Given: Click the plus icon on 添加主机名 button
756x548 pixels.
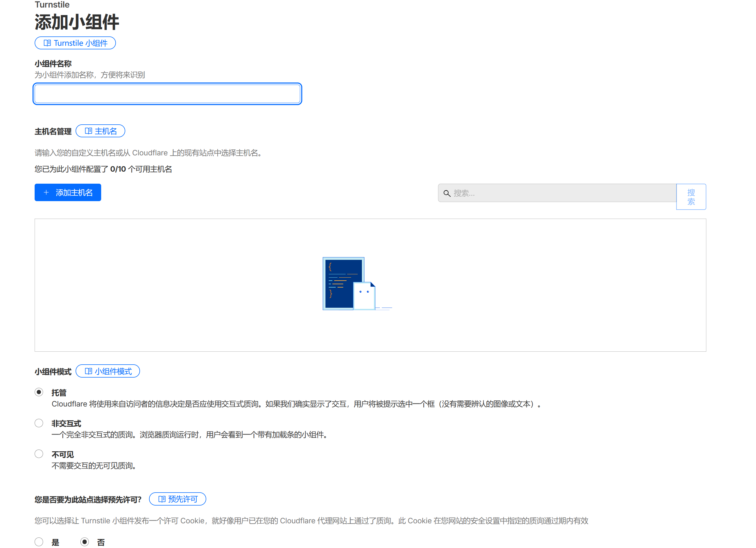Looking at the screenshot, I should pyautogui.click(x=46, y=193).
